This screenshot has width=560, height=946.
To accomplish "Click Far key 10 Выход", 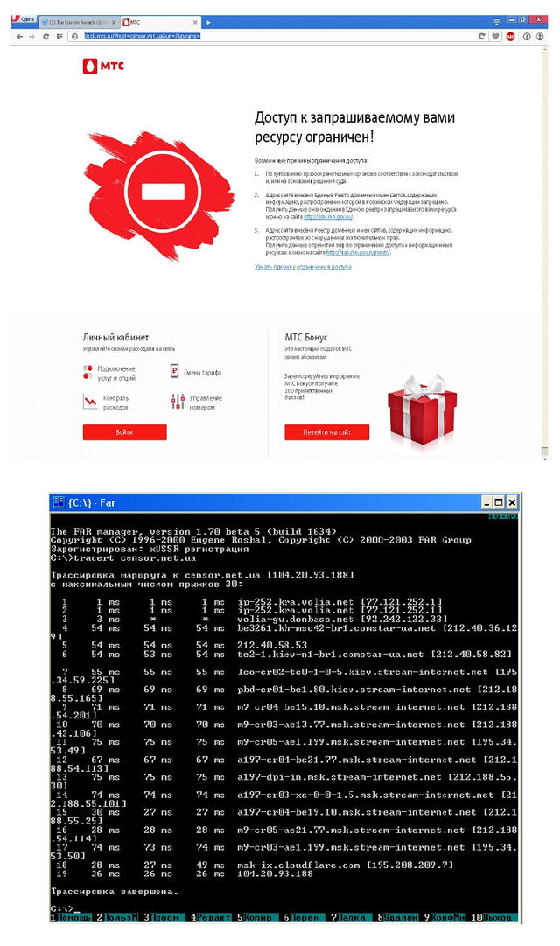I will pos(493,917).
